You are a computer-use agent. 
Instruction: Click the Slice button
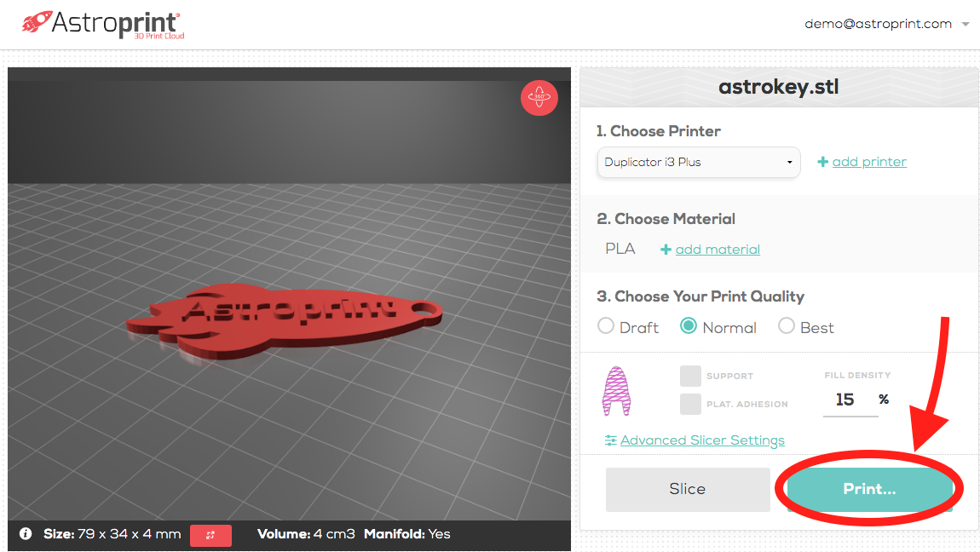tap(688, 489)
